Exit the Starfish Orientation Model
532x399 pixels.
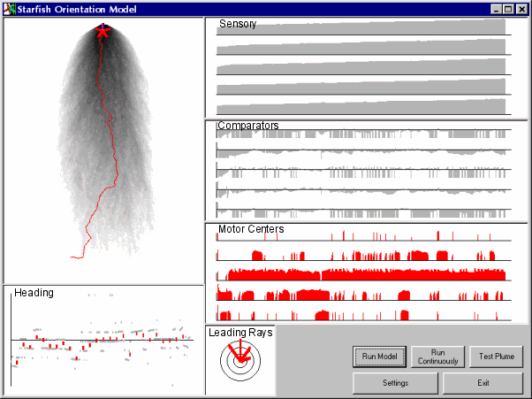coord(483,383)
